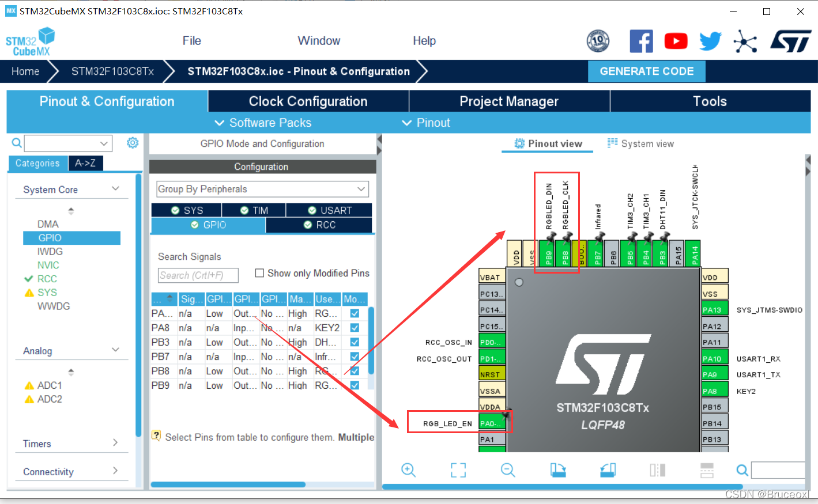Screen dimensions: 818x504
Task: Zoom out of the pinout view
Action: pos(508,470)
